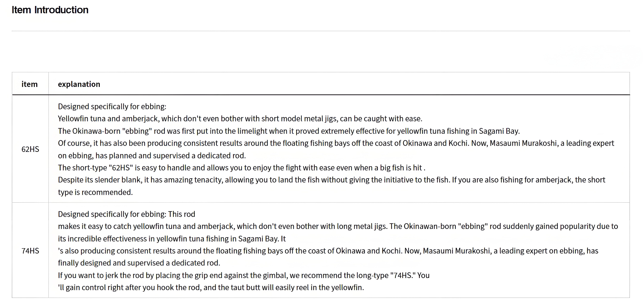The height and width of the screenshot is (303, 644).
Task: Click the line mentioning short model metal jigs
Action: 240,118
